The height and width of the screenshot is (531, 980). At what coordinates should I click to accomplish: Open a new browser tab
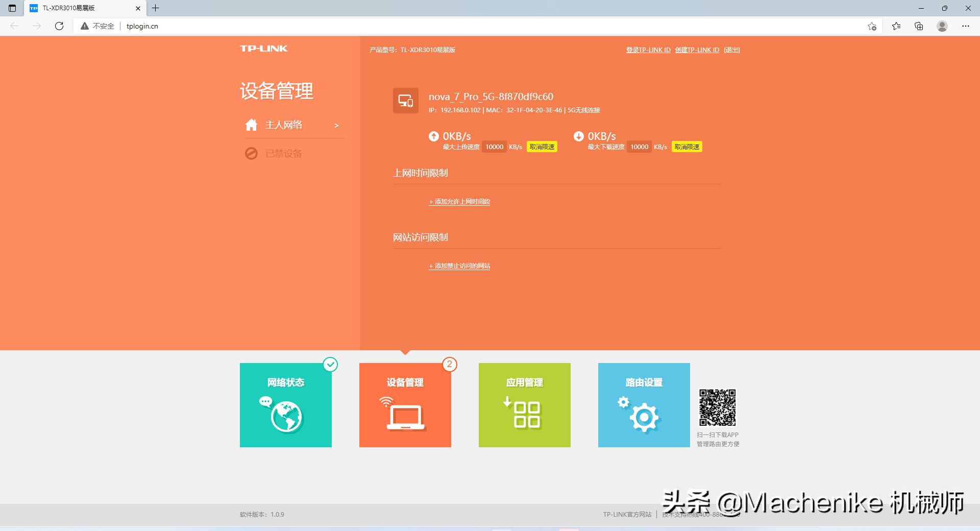click(x=156, y=8)
